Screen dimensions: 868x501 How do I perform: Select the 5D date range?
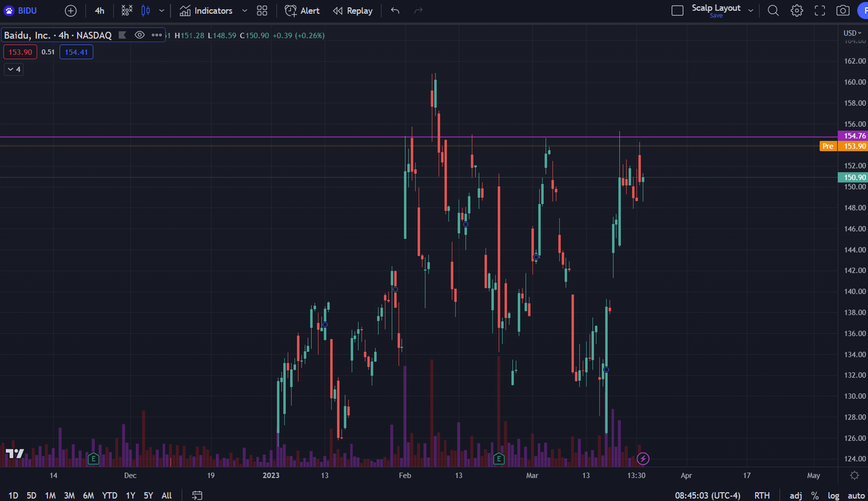(32, 495)
